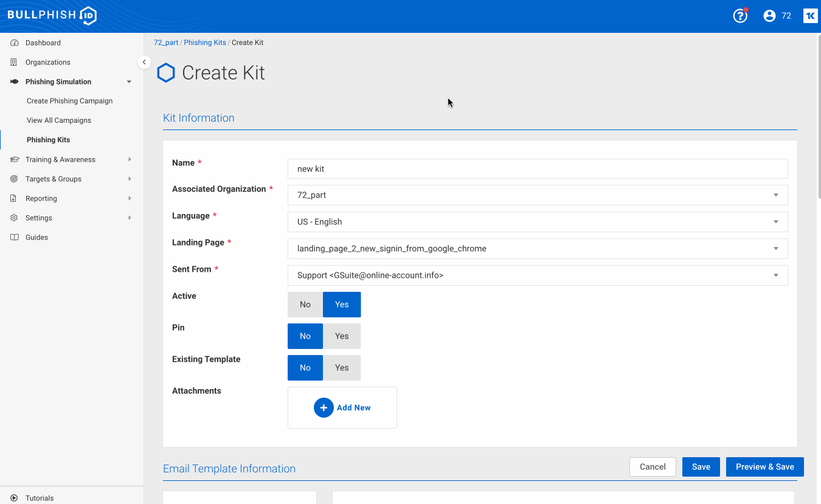
Task: Click the Reporting document icon
Action: [x=14, y=199]
